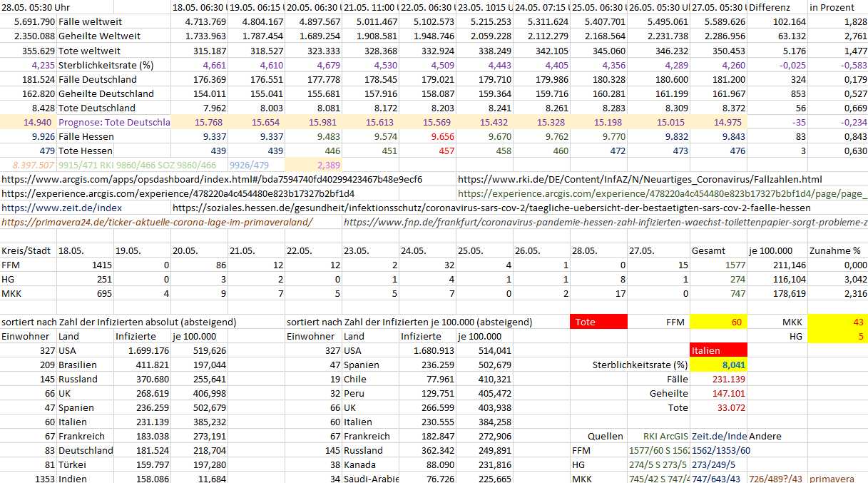This screenshot has width=868, height=483.
Task: Click the fnp.de Frankfurt article link
Action: coord(605,222)
